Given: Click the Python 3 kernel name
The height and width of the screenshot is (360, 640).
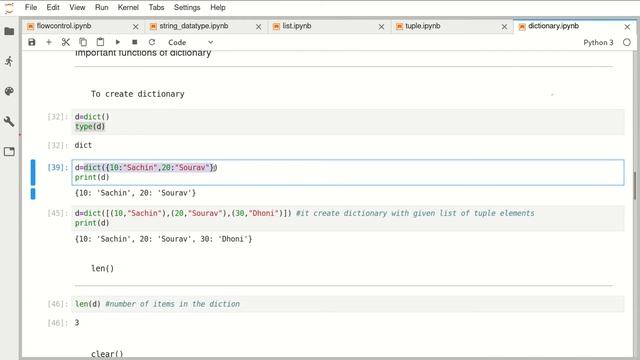Looking at the screenshot, I should click(598, 42).
